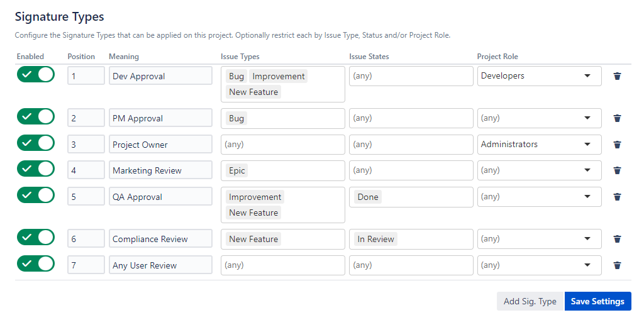
Task: Toggle off Marketing Review enabled switch
Action: (x=36, y=169)
